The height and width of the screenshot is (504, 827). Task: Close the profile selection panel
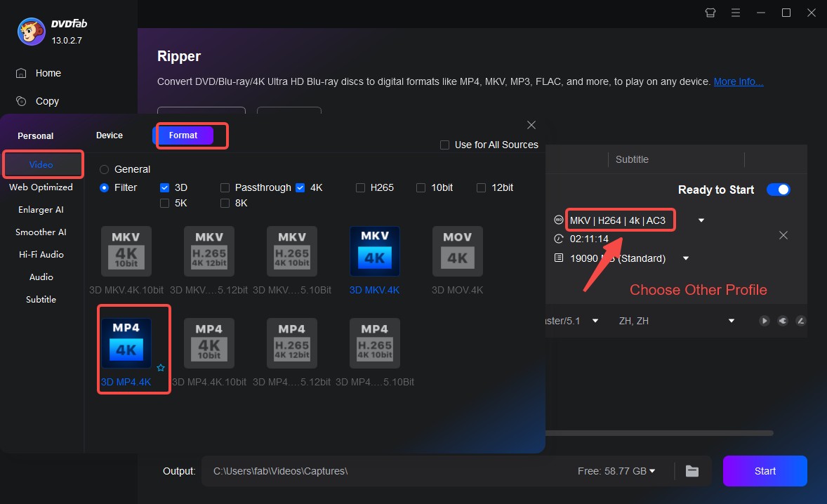pyautogui.click(x=531, y=125)
